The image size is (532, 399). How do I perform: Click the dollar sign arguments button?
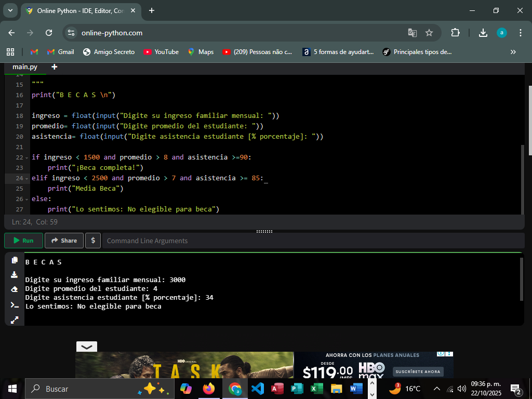coord(92,241)
